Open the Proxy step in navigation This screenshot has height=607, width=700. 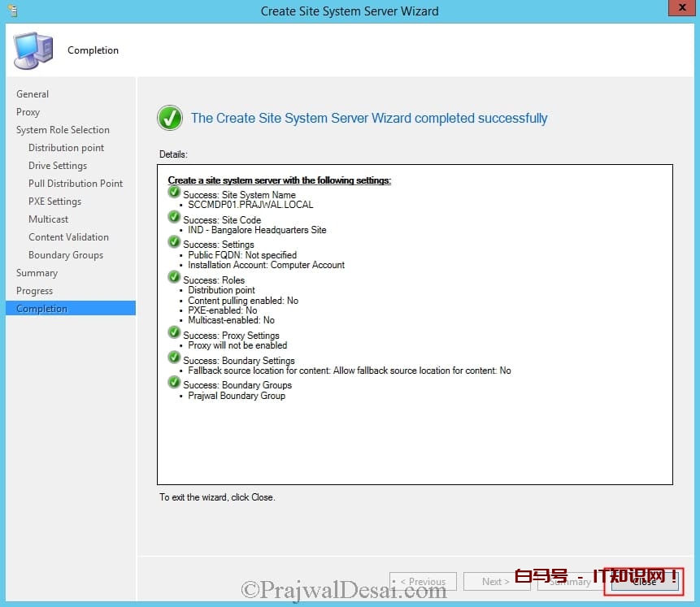coord(28,112)
